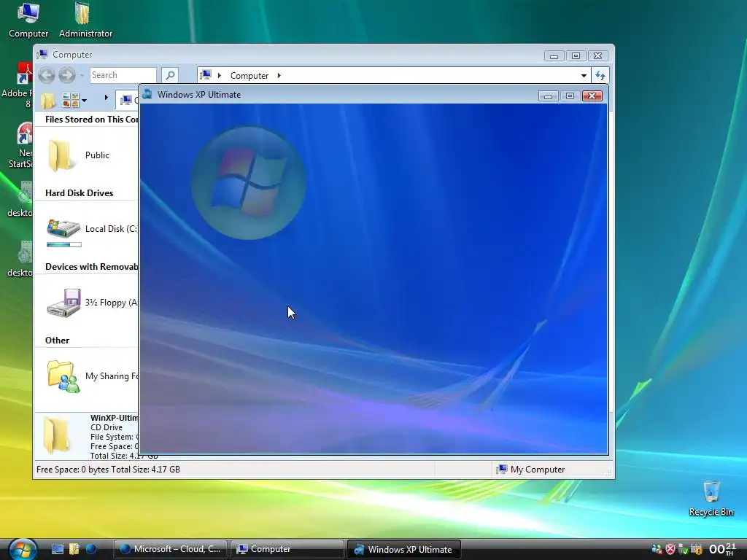Click the folder icon on the toolbar
The height and width of the screenshot is (560, 747).
click(47, 101)
